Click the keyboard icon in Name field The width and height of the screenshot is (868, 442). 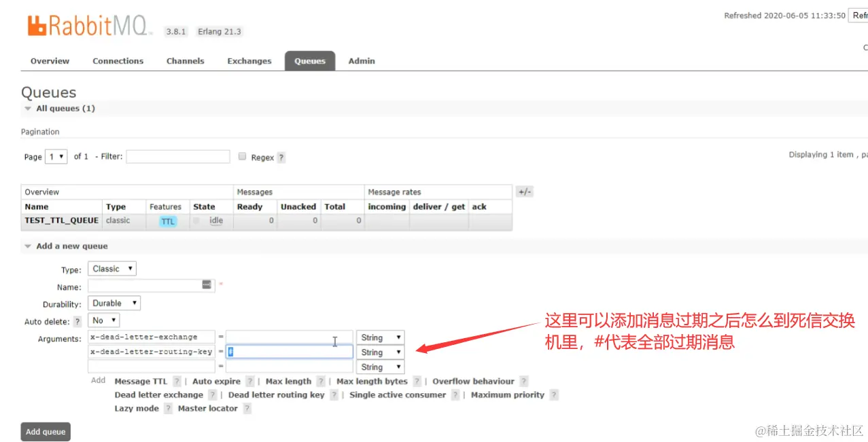click(207, 284)
